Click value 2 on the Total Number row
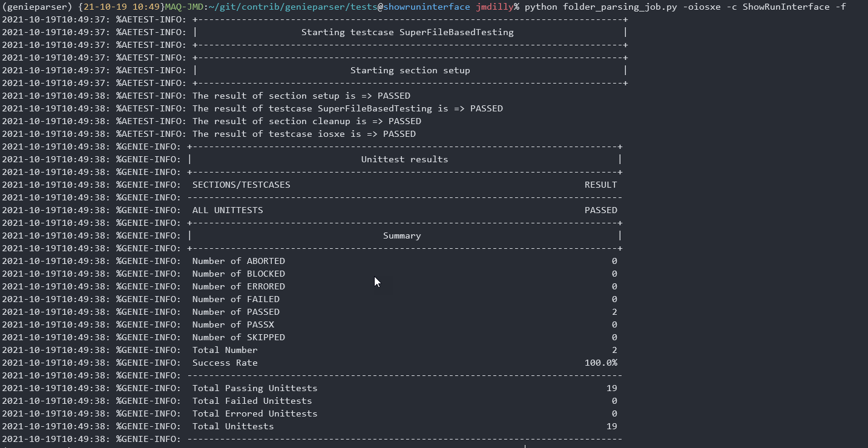 (614, 350)
